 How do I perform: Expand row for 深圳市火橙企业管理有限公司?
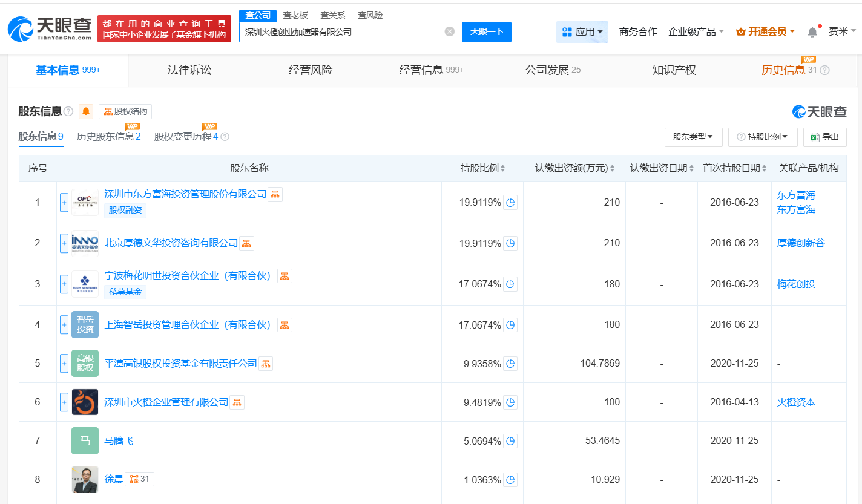[64, 402]
